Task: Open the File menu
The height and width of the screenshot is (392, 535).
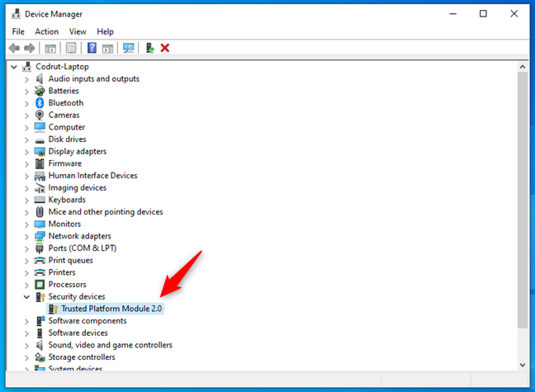Action: click(18, 31)
